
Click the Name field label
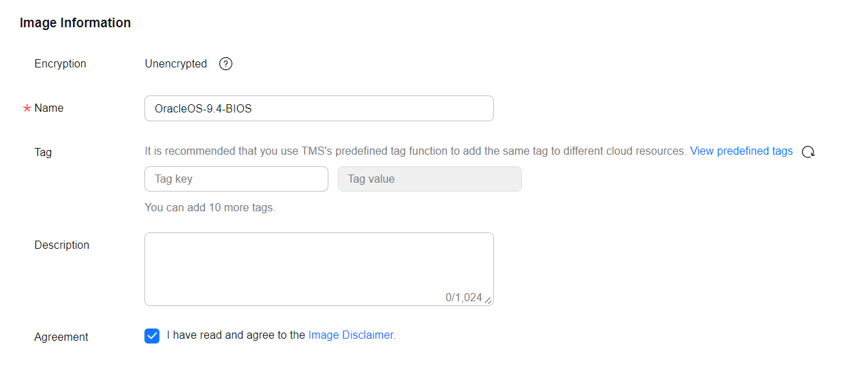(x=49, y=108)
